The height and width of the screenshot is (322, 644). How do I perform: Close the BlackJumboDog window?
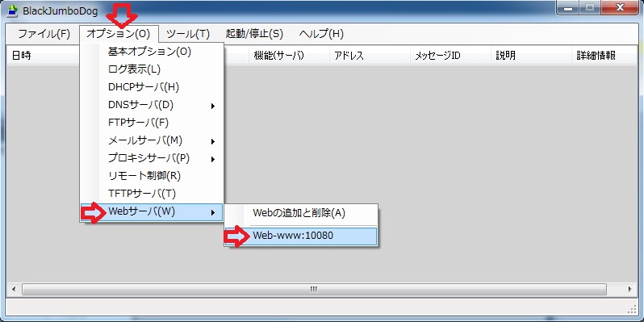[621, 7]
